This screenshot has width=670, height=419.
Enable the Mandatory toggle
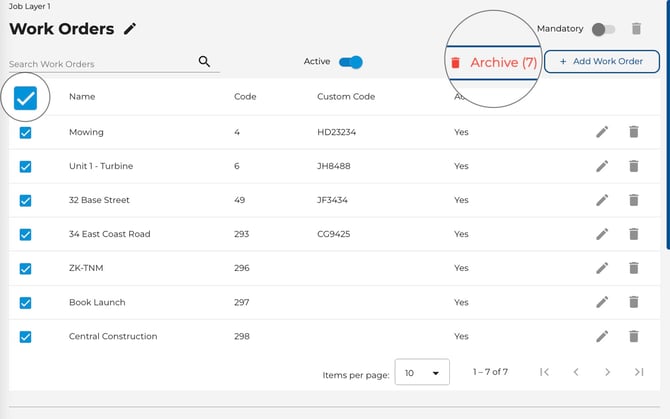tap(603, 29)
